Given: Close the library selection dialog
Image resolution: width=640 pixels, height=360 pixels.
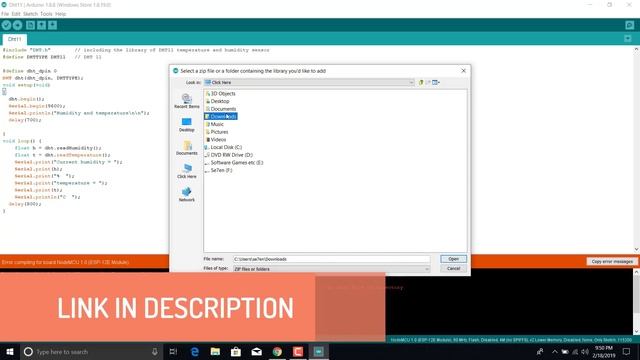Looking at the screenshot, I should [x=463, y=71].
